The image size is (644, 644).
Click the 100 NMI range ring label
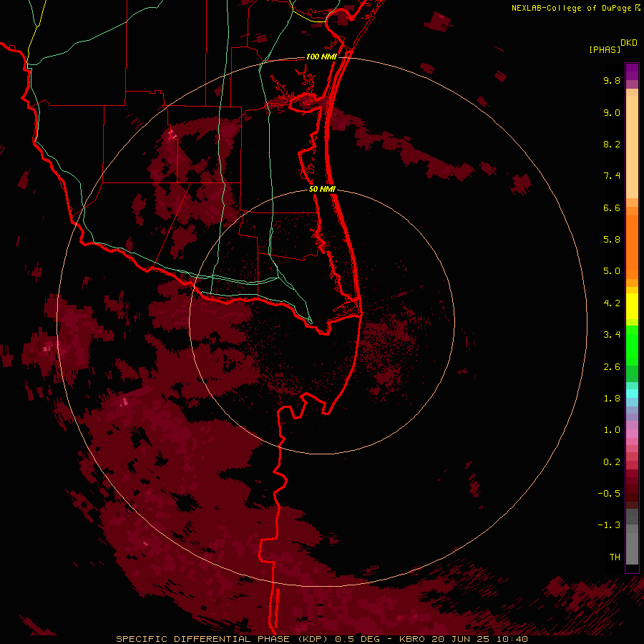(x=321, y=57)
